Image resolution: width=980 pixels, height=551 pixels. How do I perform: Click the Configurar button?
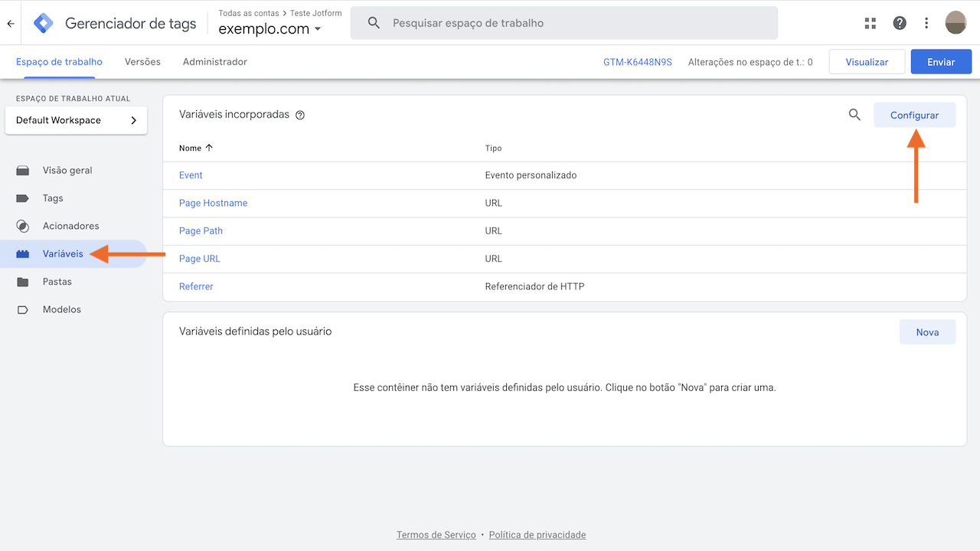(914, 115)
